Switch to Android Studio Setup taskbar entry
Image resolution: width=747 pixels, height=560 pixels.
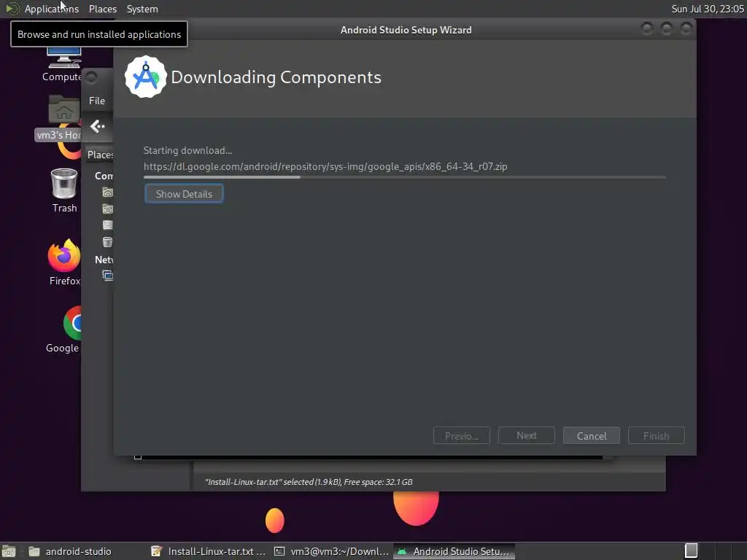(x=454, y=551)
